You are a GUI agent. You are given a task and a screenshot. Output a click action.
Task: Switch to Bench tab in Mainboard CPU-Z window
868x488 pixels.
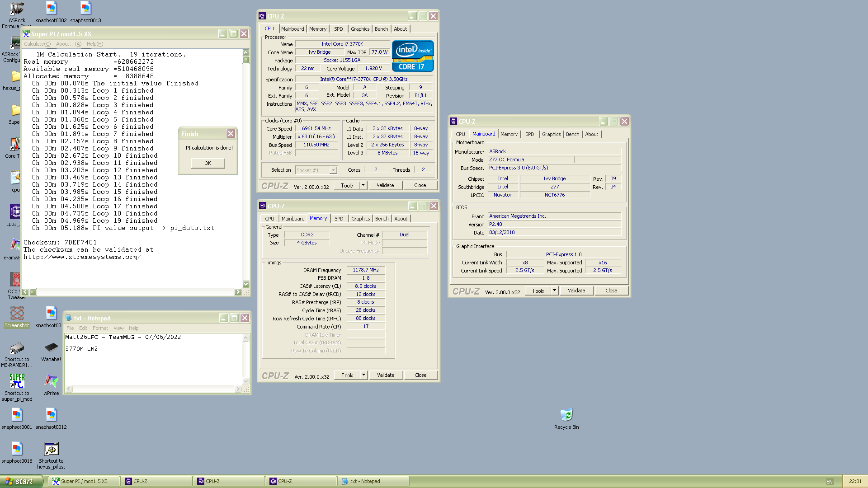573,134
